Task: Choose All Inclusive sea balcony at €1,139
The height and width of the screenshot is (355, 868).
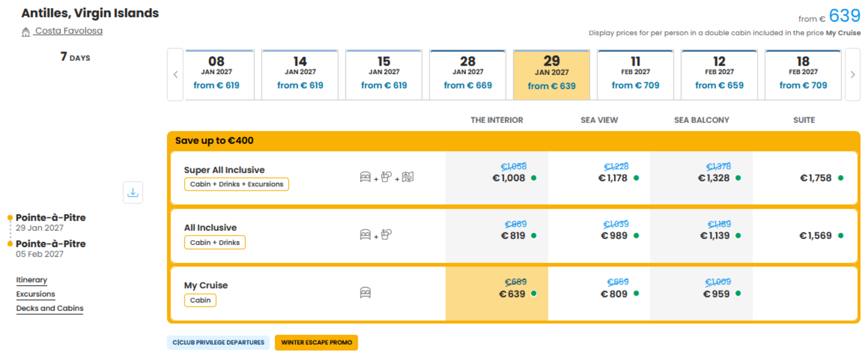Action: [x=702, y=236]
